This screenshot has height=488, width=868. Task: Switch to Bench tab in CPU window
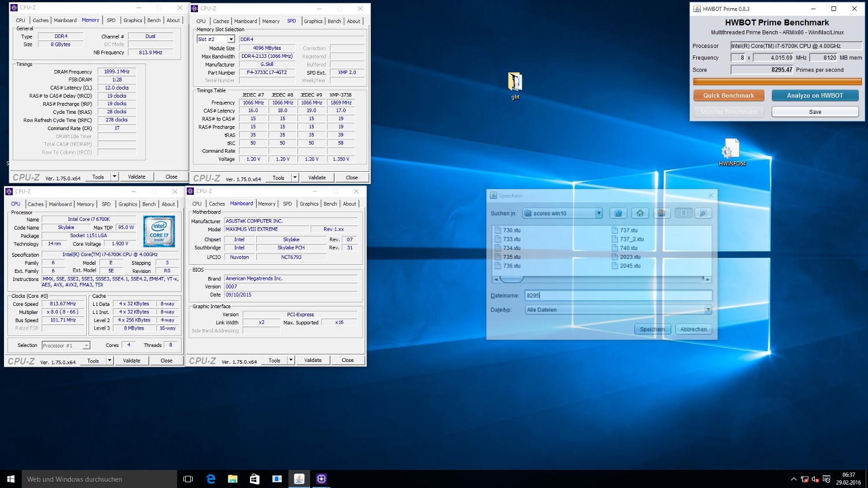click(149, 204)
